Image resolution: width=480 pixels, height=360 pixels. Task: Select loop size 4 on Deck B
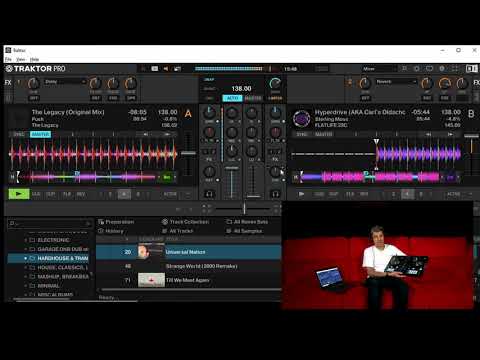[407, 194]
